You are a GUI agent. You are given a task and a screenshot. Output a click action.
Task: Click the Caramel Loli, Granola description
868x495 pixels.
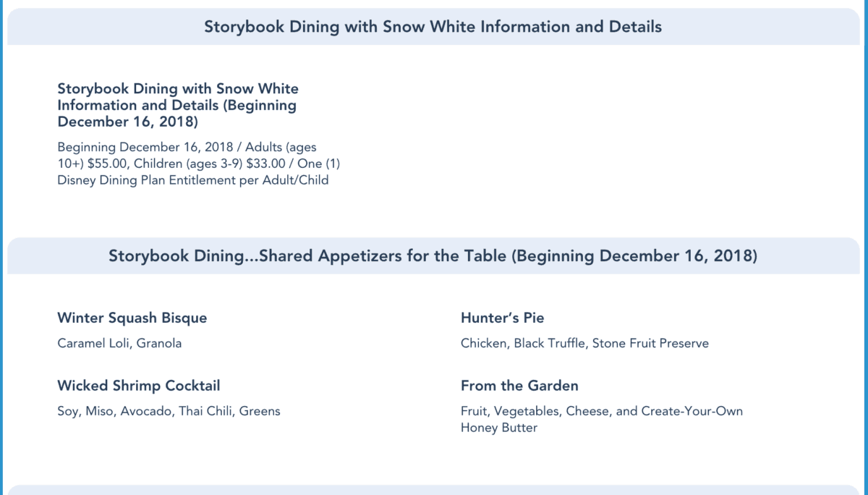click(x=119, y=343)
